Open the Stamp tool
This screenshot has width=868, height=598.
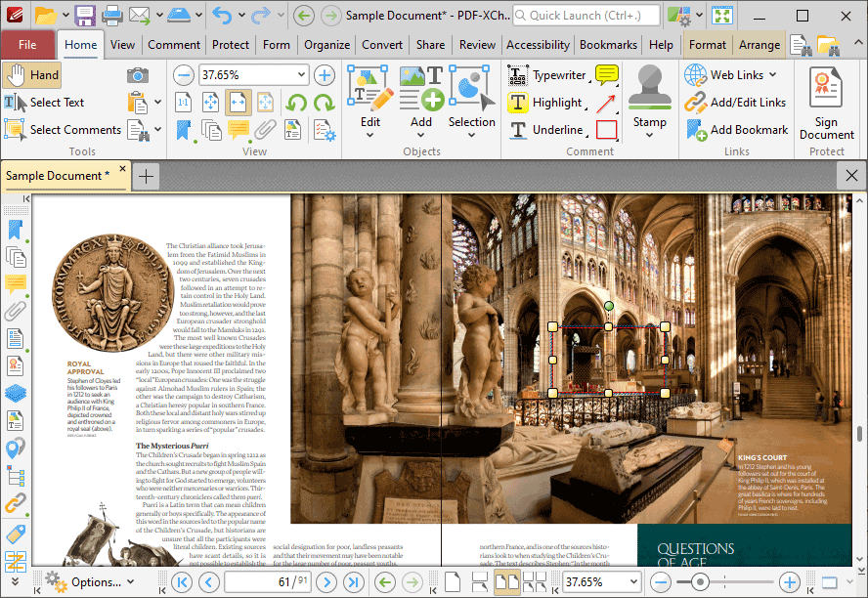[649, 100]
